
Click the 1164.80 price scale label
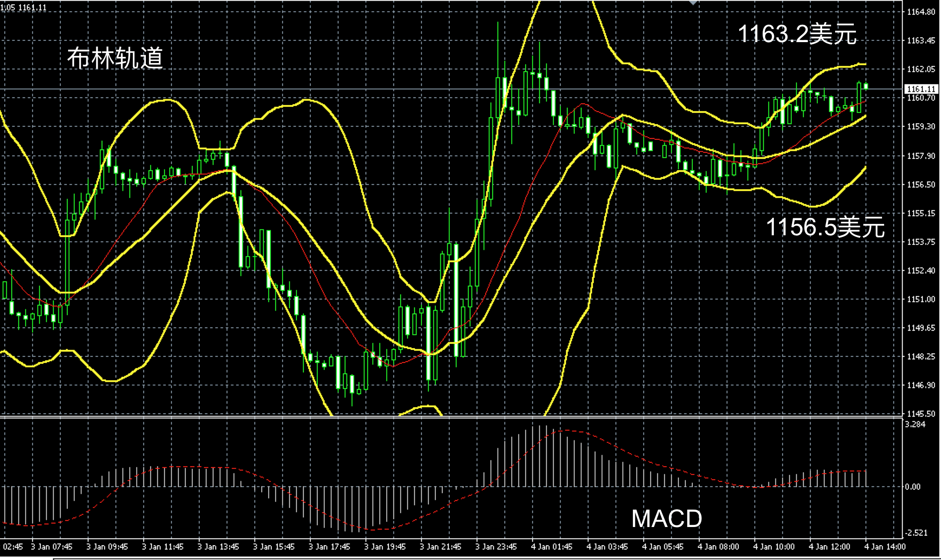point(921,12)
